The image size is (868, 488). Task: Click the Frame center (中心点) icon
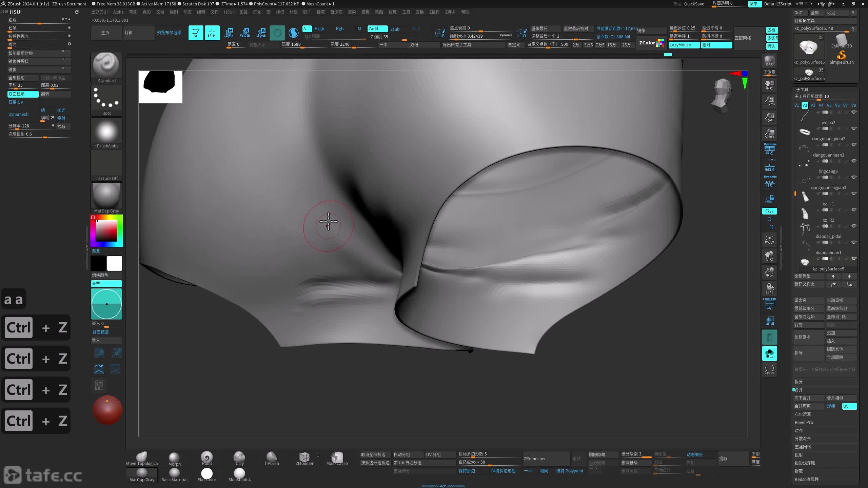(769, 240)
